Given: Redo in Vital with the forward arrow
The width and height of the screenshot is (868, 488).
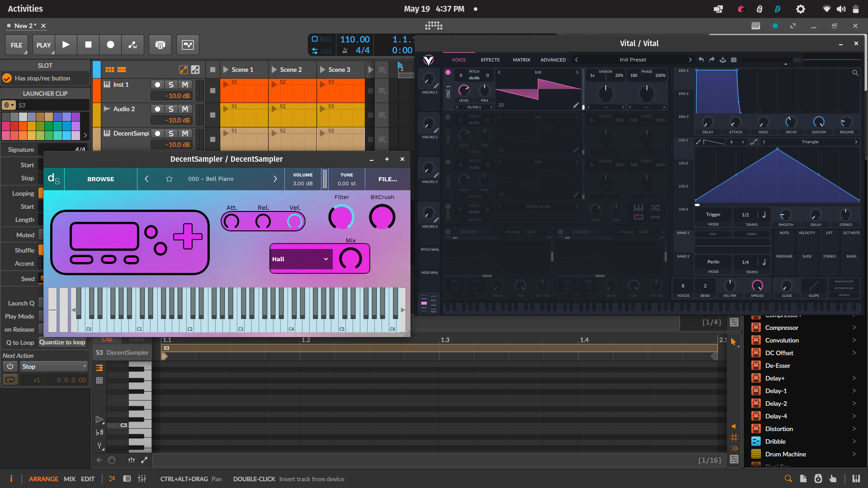Looking at the screenshot, I should 712,60.
